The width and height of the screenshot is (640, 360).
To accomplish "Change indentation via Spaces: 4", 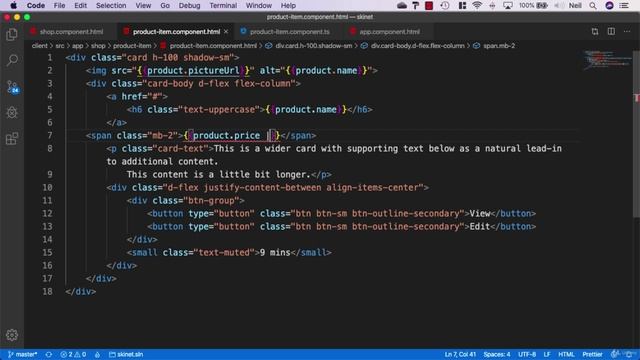I will (497, 354).
